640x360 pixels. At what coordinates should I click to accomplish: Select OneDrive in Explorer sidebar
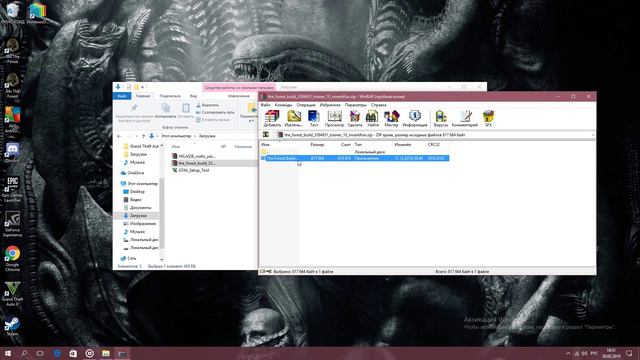pyautogui.click(x=132, y=173)
